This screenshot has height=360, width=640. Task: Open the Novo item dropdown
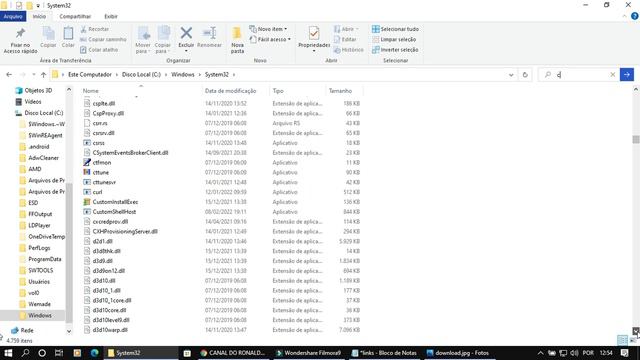point(268,29)
